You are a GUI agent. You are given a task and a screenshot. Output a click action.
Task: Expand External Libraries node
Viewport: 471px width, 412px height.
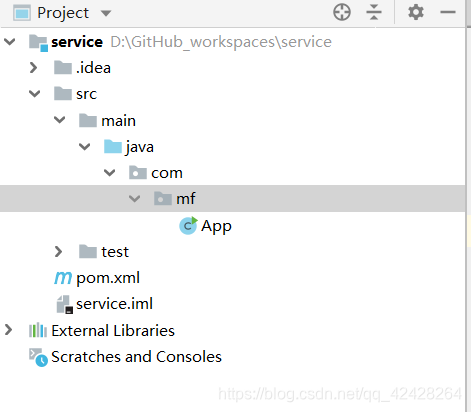[x=8, y=330]
